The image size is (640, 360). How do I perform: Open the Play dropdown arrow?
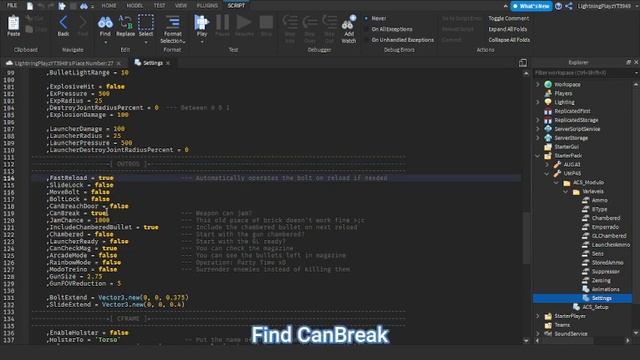[x=202, y=42]
